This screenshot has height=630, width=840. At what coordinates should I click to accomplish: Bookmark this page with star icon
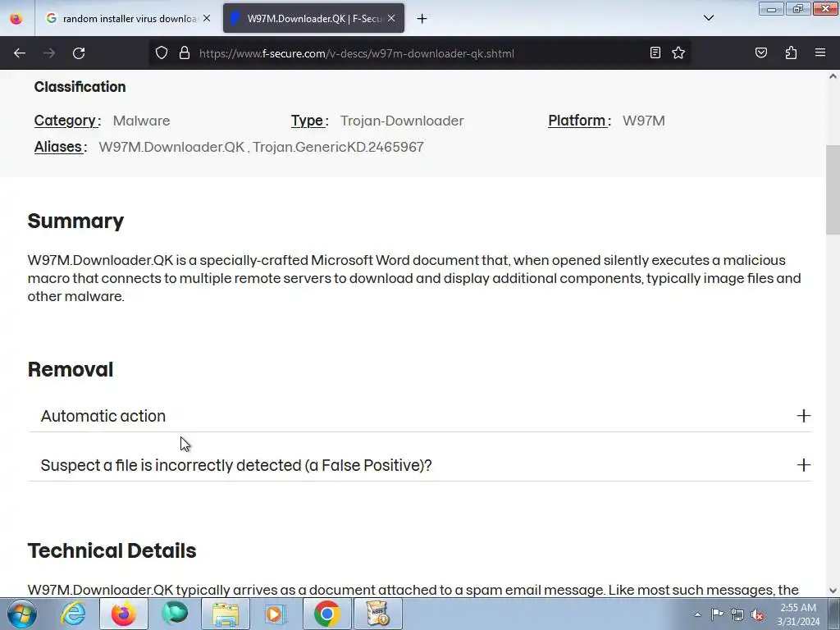[678, 52]
